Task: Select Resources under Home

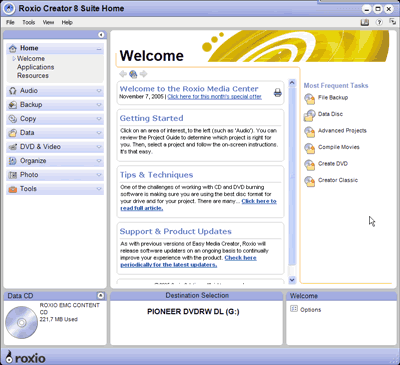Action: tap(33, 76)
